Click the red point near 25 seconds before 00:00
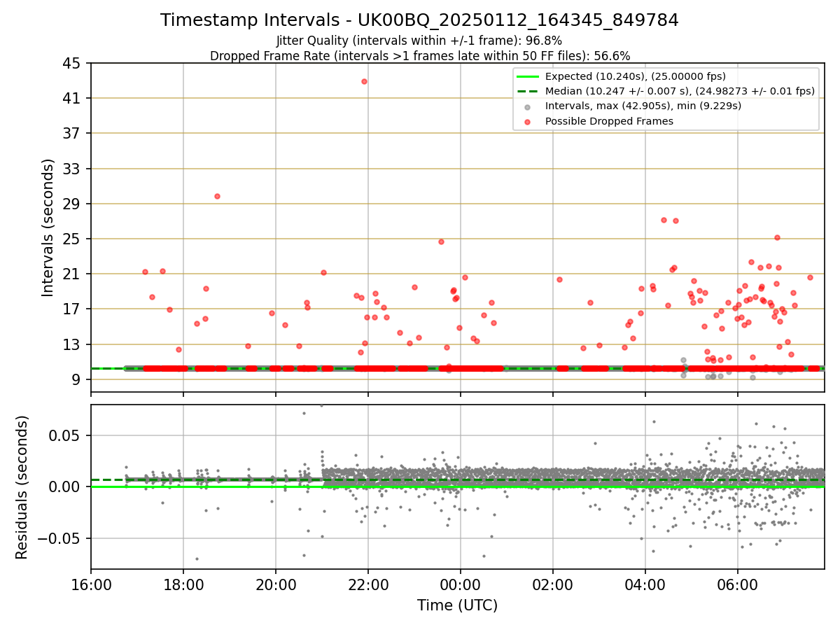 pos(441,241)
